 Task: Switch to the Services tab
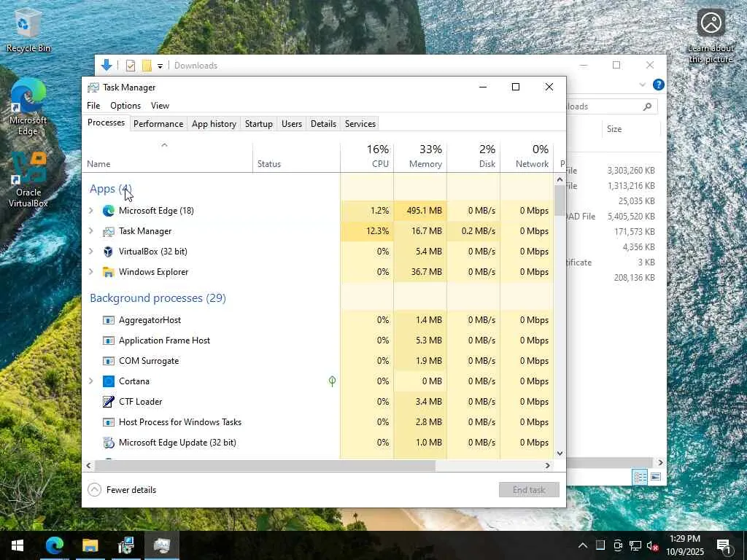(x=360, y=124)
